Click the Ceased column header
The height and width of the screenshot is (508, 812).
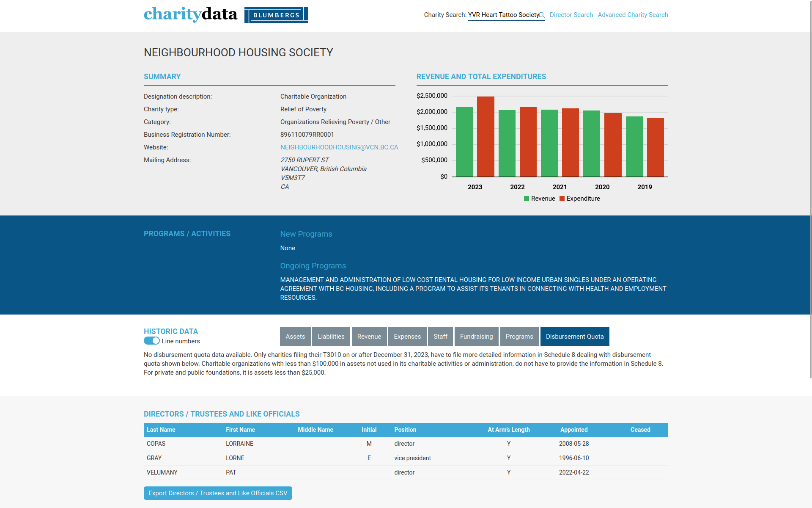pos(640,430)
